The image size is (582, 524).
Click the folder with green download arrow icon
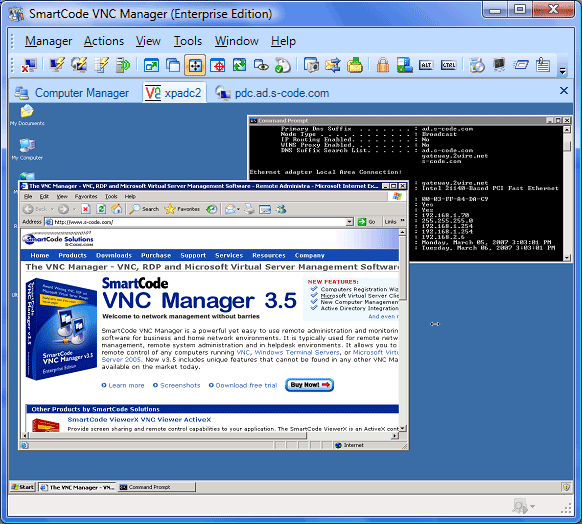[355, 65]
